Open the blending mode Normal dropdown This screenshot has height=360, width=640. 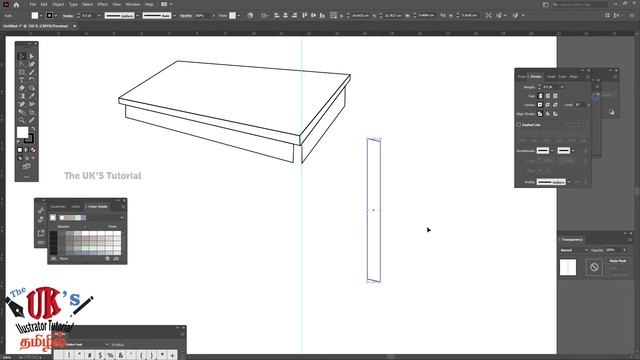point(574,250)
